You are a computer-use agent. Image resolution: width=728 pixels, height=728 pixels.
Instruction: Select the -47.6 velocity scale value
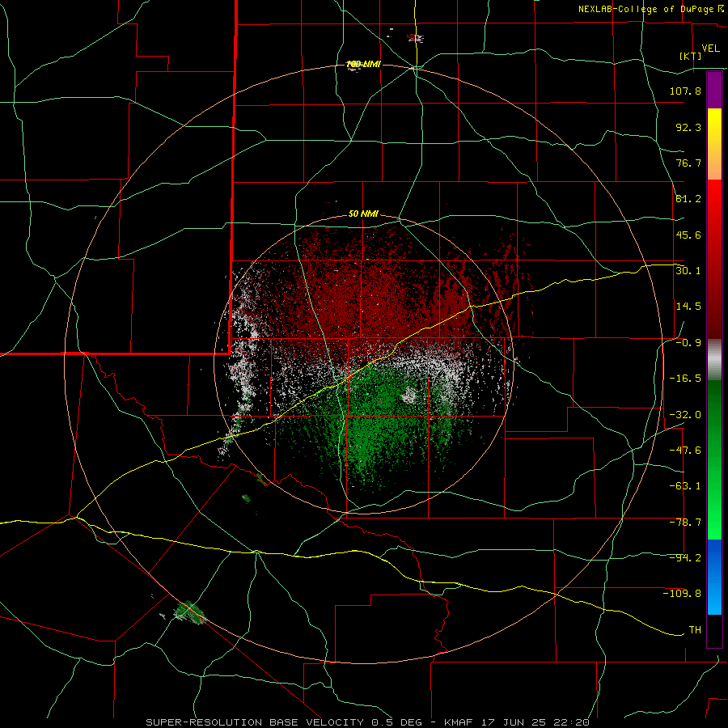pyautogui.click(x=685, y=451)
